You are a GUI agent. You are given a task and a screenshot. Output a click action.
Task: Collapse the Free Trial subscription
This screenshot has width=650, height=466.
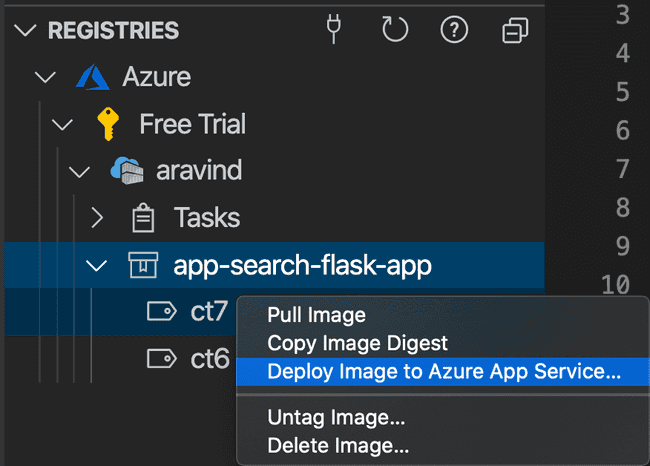62,124
